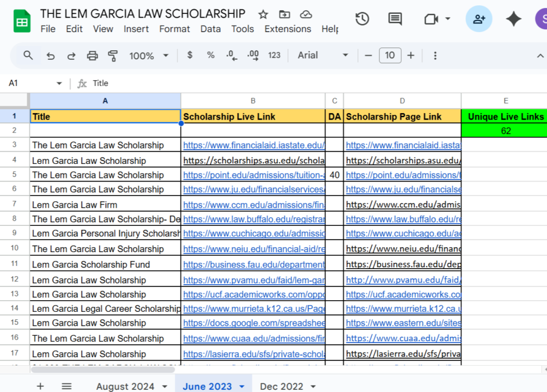This screenshot has width=547, height=392.
Task: Open the iastate.edu link in cell B3
Action: (253, 145)
